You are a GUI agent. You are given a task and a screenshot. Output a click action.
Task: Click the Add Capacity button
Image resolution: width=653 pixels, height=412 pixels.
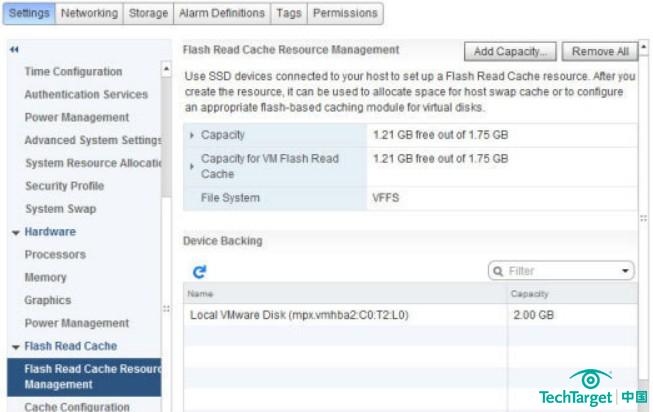[510, 52]
